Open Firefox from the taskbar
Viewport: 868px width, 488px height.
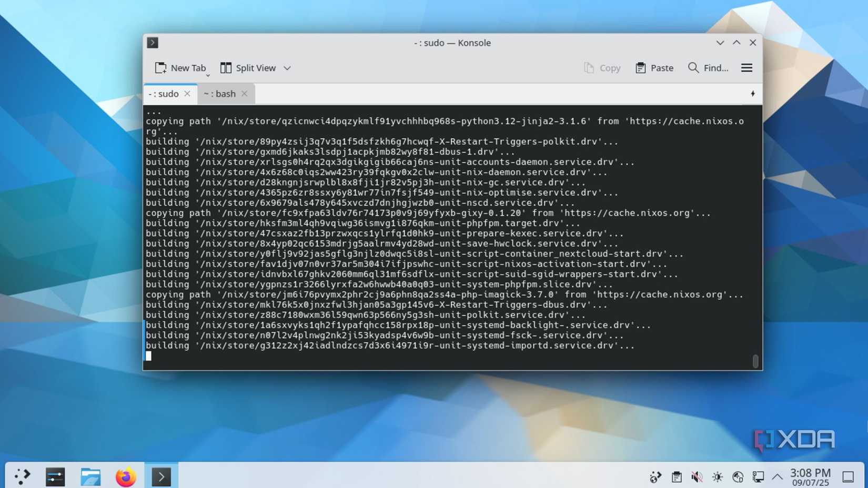[126, 476]
